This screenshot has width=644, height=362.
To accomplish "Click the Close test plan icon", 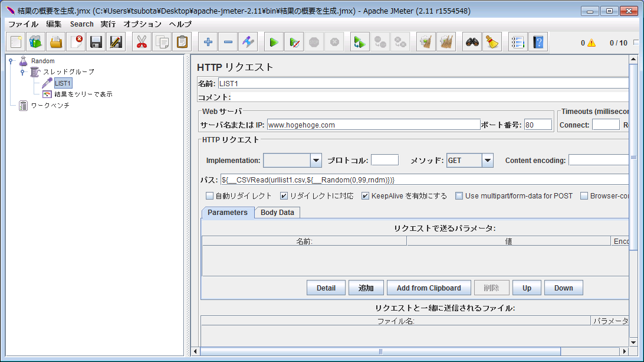I will coord(76,42).
